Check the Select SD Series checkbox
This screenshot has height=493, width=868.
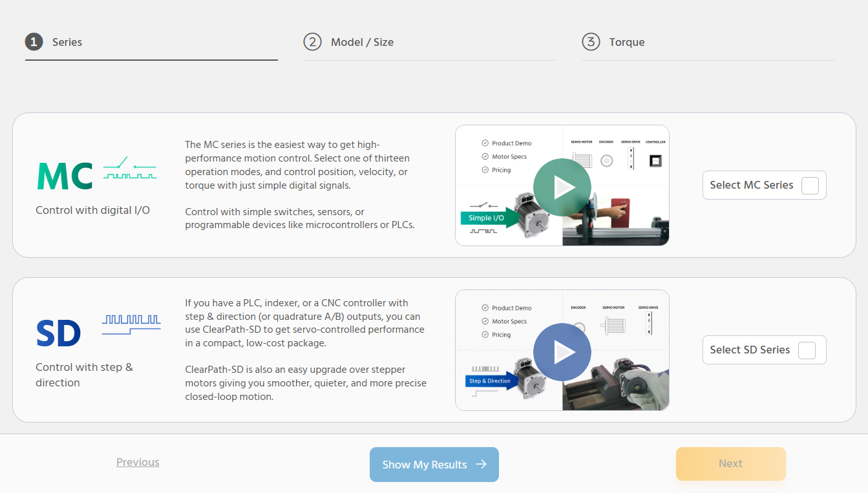pos(807,350)
